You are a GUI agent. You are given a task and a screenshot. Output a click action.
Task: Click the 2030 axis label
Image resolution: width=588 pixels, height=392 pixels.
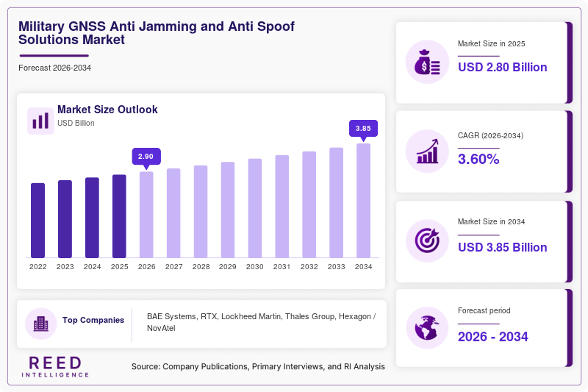click(255, 267)
